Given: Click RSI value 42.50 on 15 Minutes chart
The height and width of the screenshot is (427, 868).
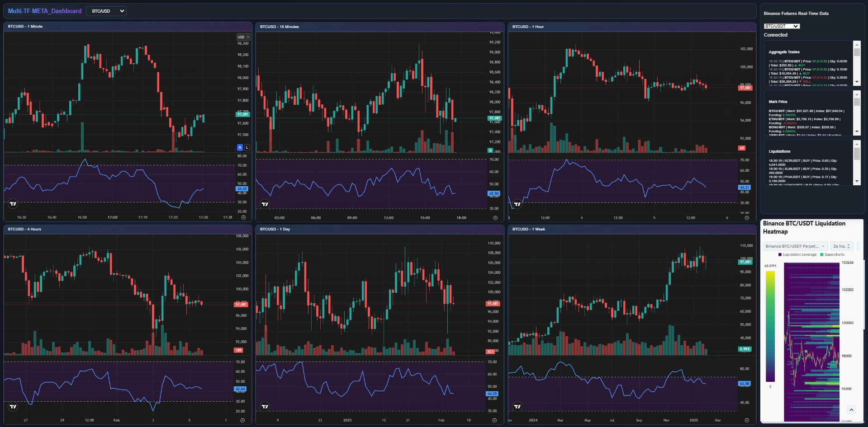Looking at the screenshot, I should [x=494, y=193].
